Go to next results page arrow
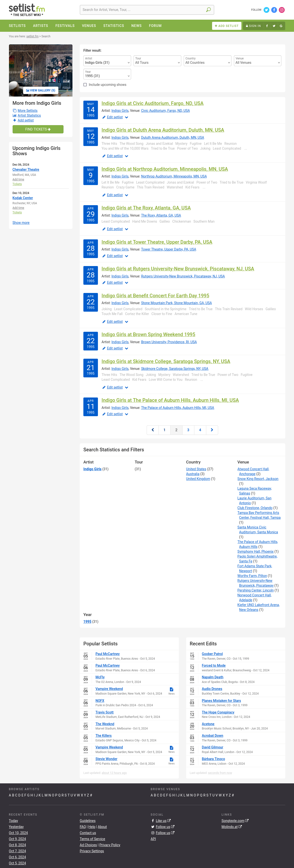This screenshot has height=868, width=294. pyautogui.click(x=212, y=430)
